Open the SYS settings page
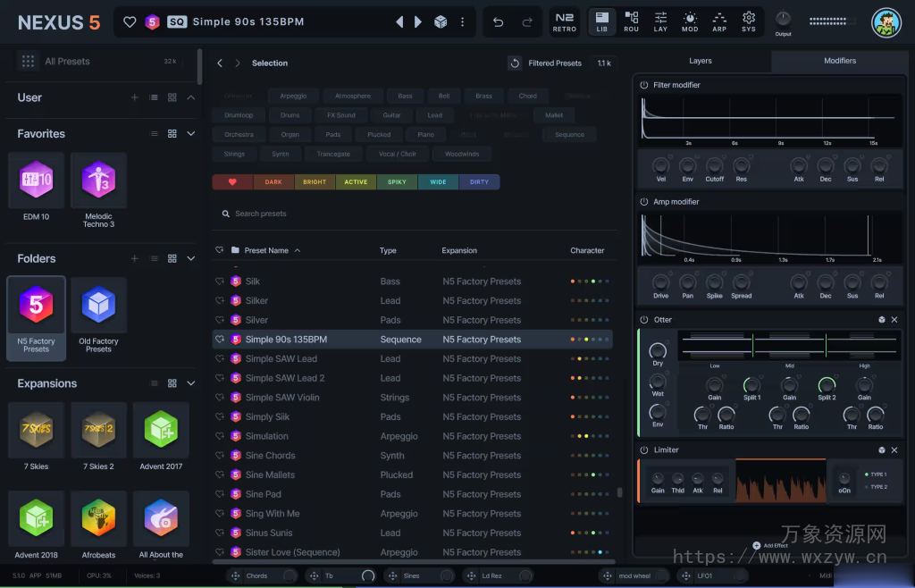This screenshot has width=915, height=588. tap(749, 21)
